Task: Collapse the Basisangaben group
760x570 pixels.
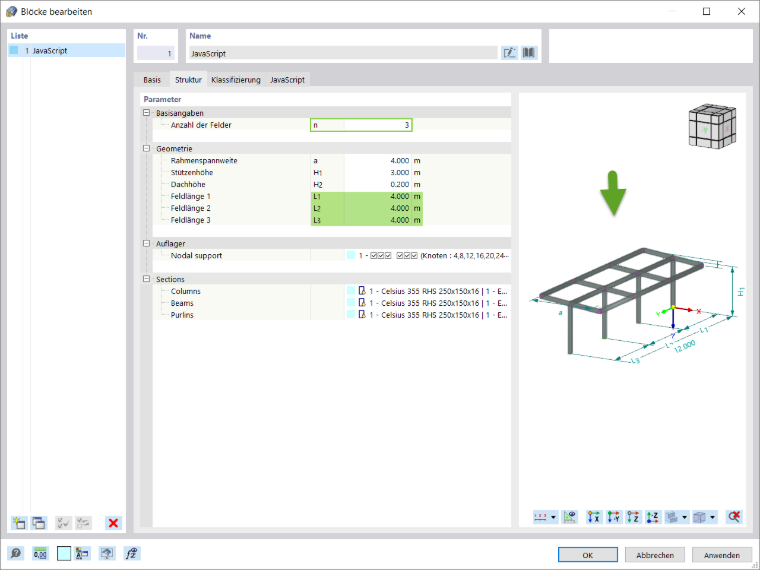Action: coord(146,113)
